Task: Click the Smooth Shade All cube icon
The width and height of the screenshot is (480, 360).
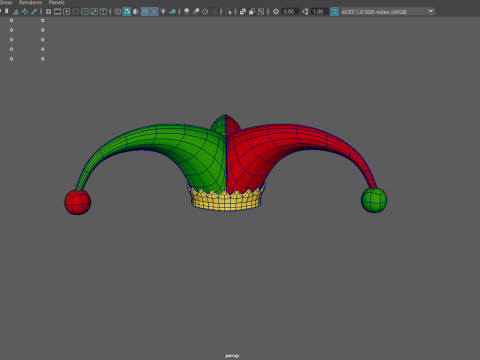Action: tap(127, 12)
